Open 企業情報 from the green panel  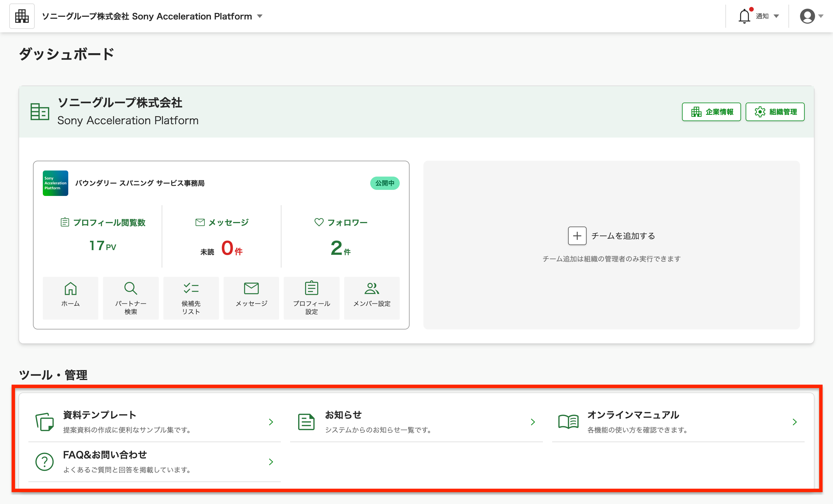[x=711, y=112]
